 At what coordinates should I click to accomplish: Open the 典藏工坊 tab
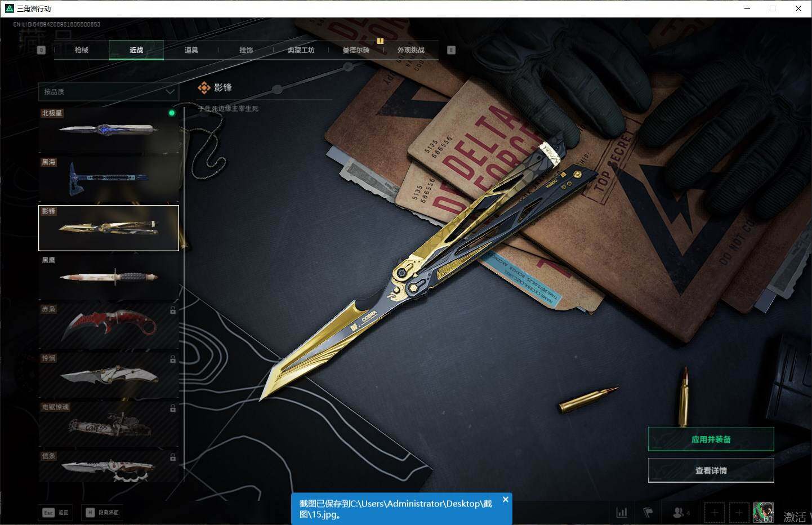[x=301, y=50]
